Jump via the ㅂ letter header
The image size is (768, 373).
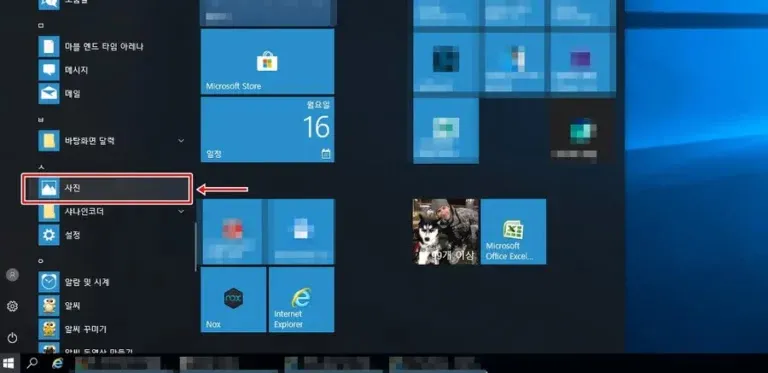point(41,119)
